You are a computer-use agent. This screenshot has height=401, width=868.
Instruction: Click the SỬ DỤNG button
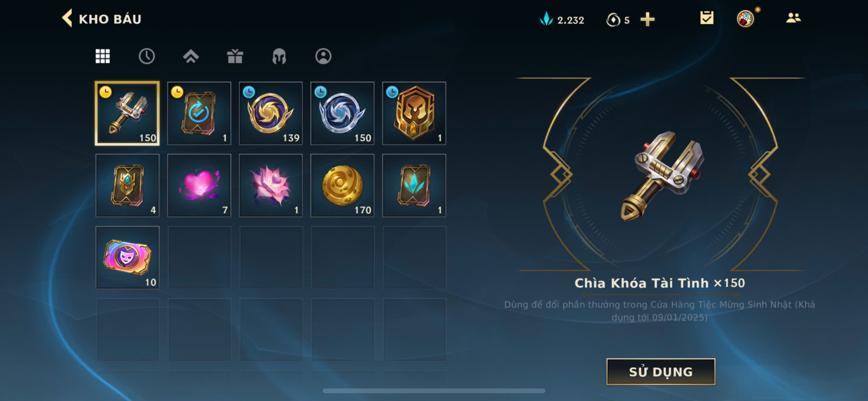coord(660,371)
